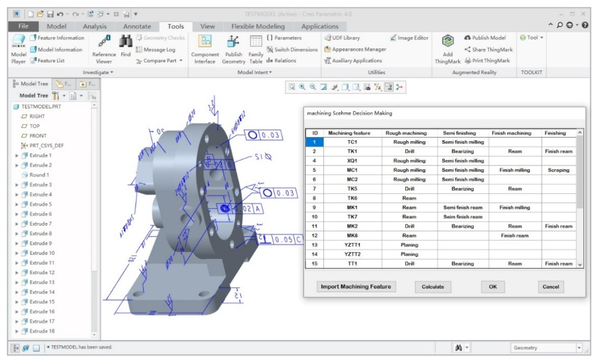Launch the Reference Viewer

point(104,49)
